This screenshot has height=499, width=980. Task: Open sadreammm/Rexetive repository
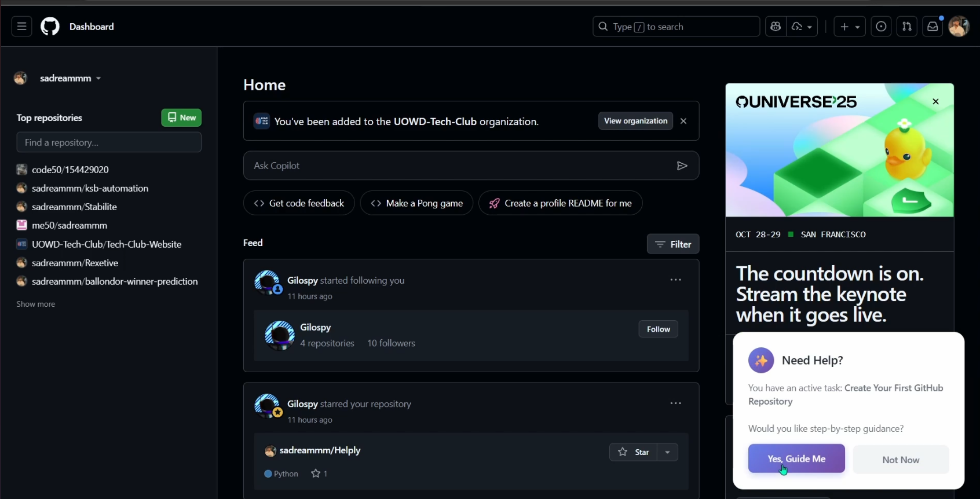(x=75, y=263)
